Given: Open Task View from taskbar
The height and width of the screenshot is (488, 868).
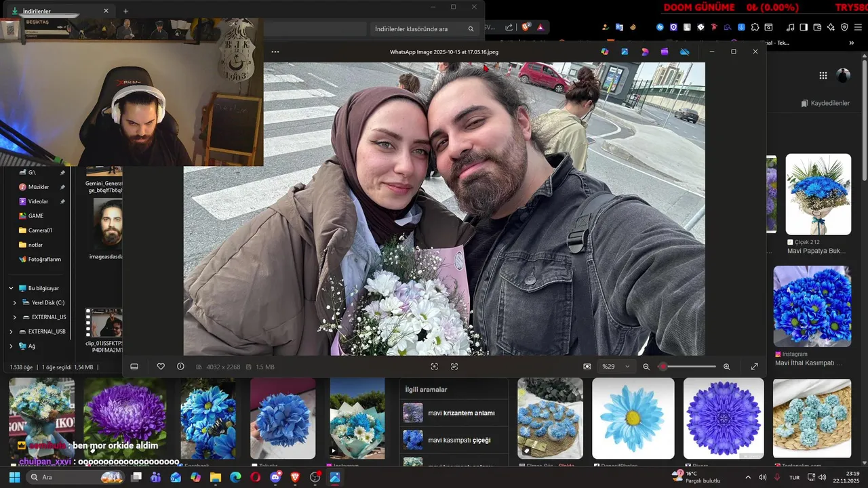Looking at the screenshot, I should coord(136,477).
